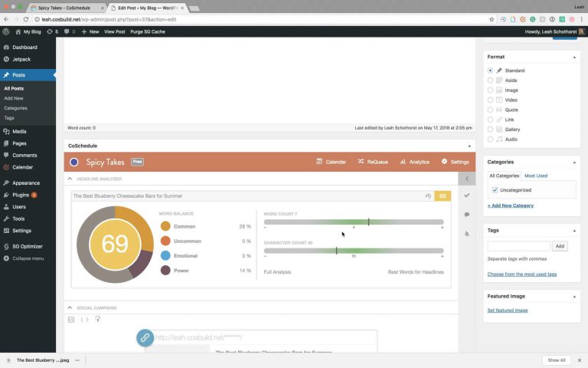588x368 pixels.
Task: Go back in the browser
Action: coord(6,19)
